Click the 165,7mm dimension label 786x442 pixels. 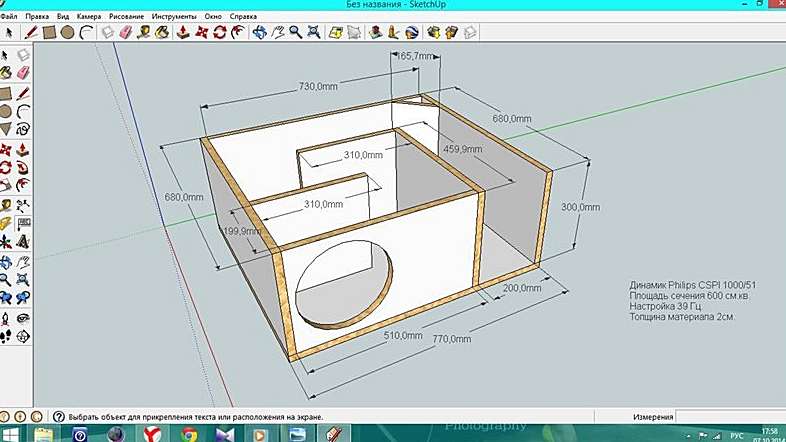[x=415, y=56]
